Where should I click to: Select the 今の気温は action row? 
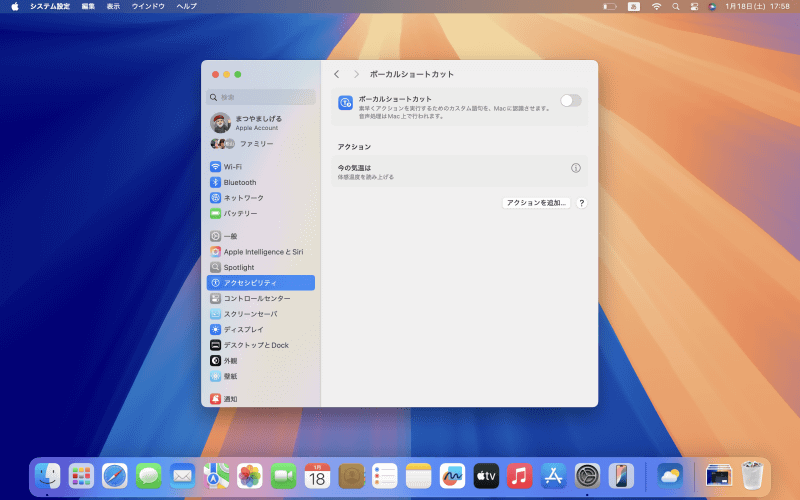[x=459, y=171]
